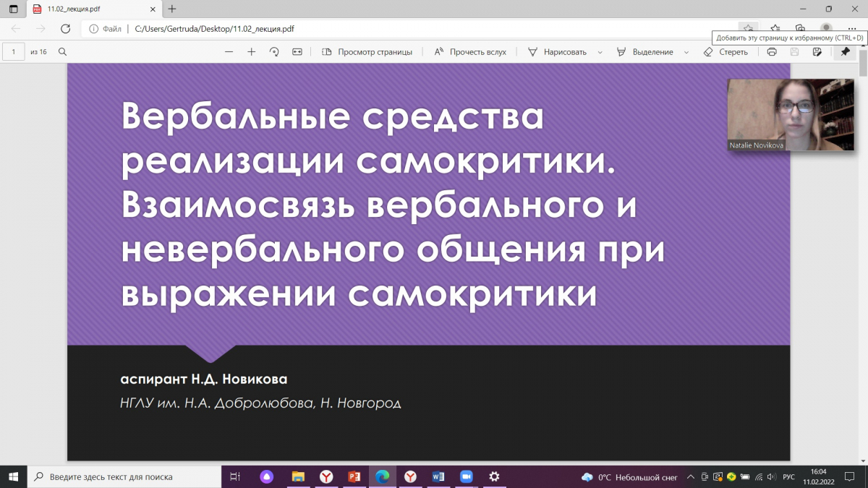Print the PDF document
868x488 pixels.
(x=772, y=52)
